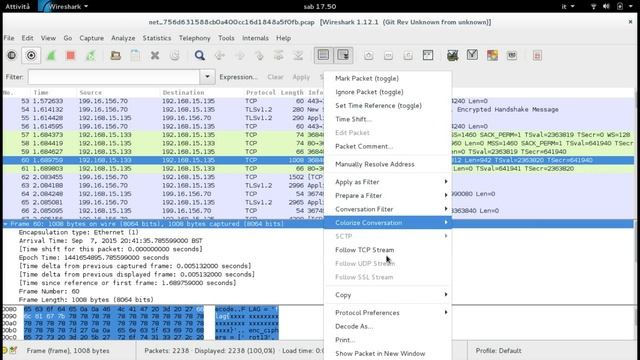Save the capture file icon
The width and height of the screenshot is (640, 360).
pos(135,55)
